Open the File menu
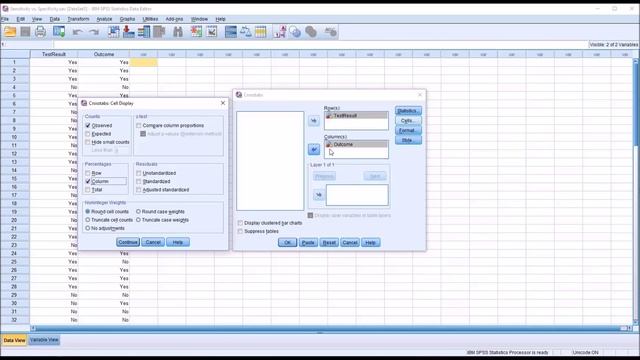The width and height of the screenshot is (640, 360). click(x=5, y=19)
